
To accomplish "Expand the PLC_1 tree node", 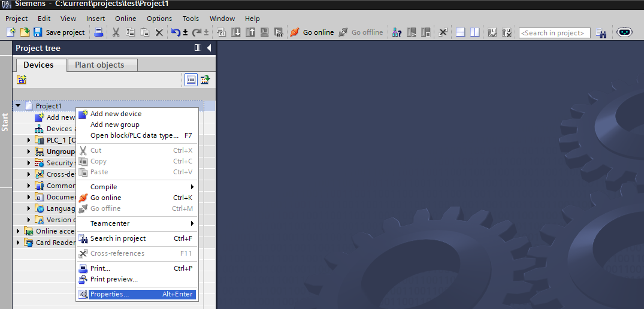I will (29, 140).
